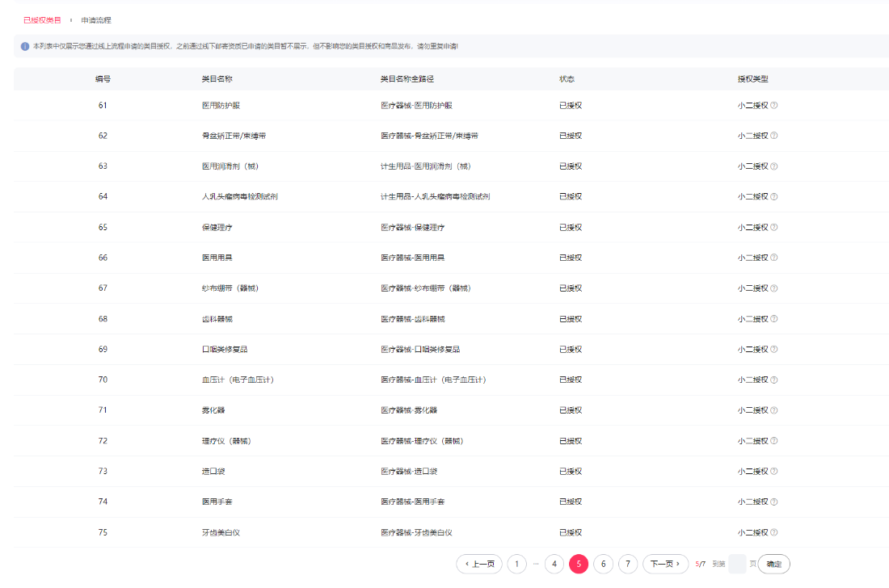
Task: Click the pagination ellipsis to skip pages
Action: click(x=535, y=564)
